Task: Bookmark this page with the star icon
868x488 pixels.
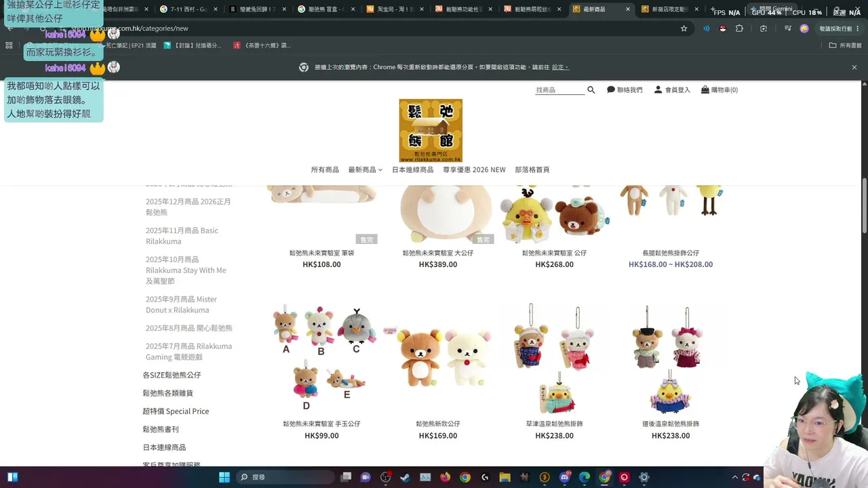Action: (684, 28)
